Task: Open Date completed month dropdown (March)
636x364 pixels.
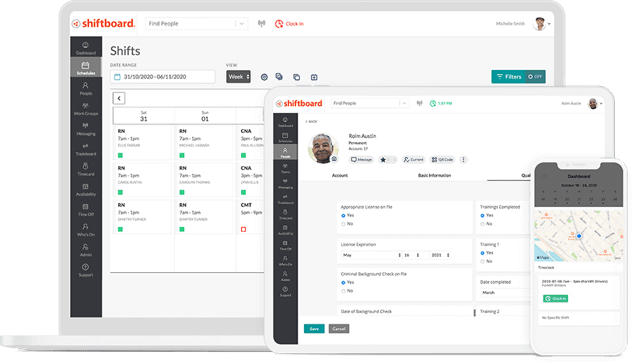Action: point(505,293)
